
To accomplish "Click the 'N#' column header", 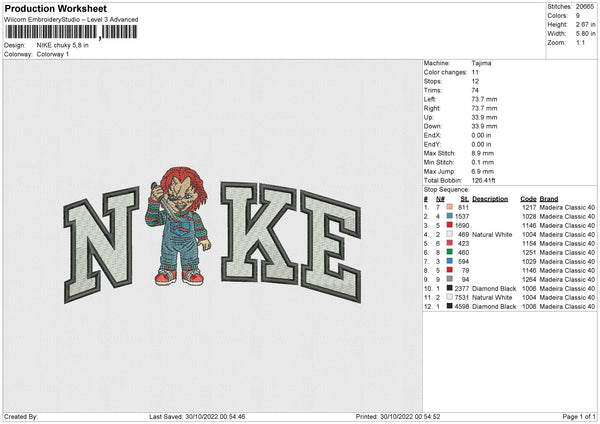I will (440, 199).
